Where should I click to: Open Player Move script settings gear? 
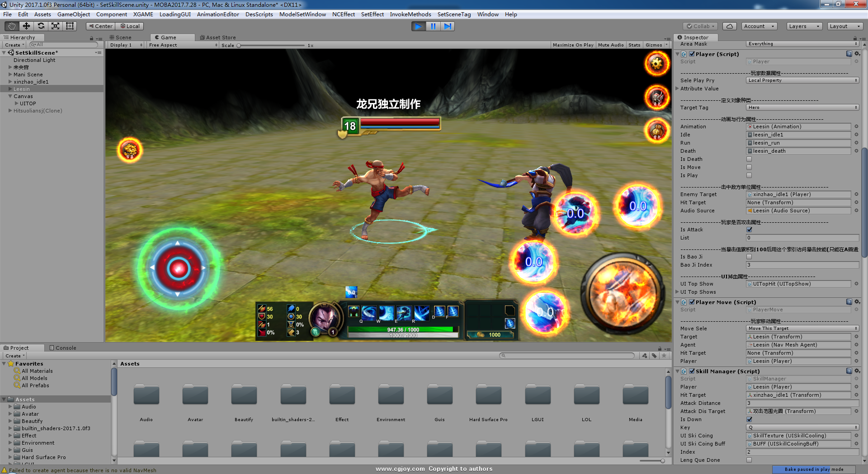857,302
